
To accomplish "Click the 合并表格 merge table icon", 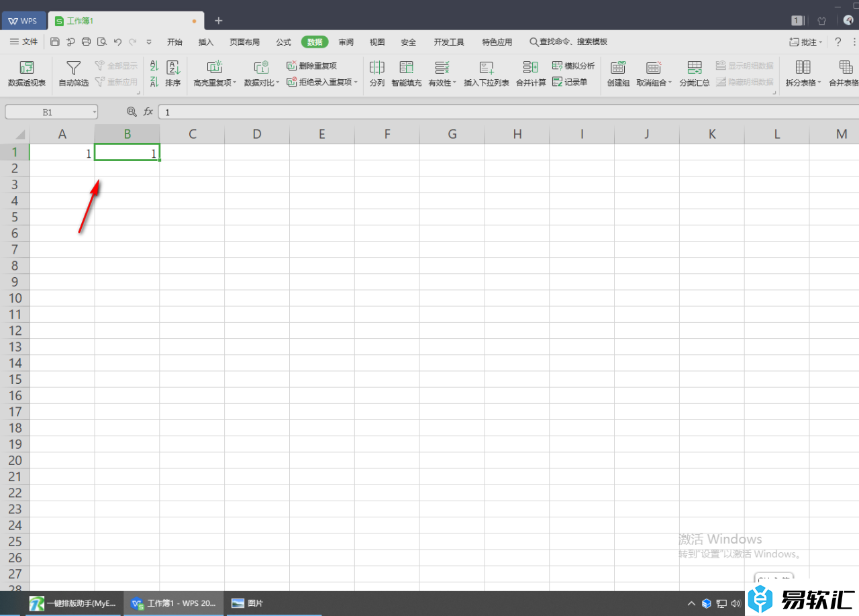I will [x=846, y=67].
